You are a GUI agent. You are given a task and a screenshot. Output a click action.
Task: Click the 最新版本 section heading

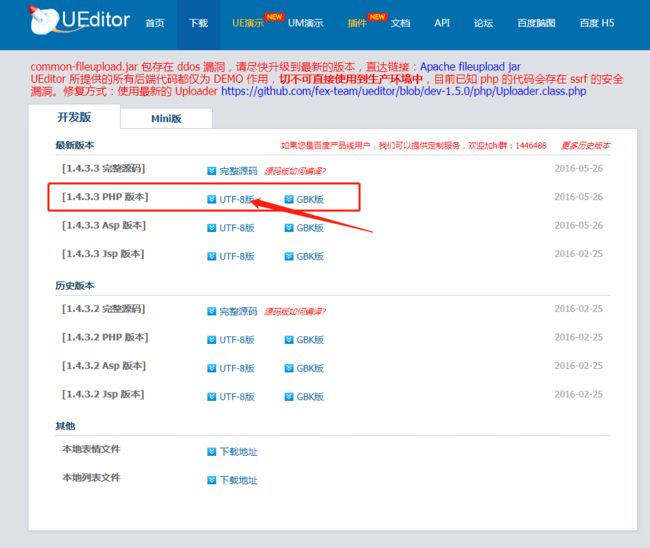75,145
